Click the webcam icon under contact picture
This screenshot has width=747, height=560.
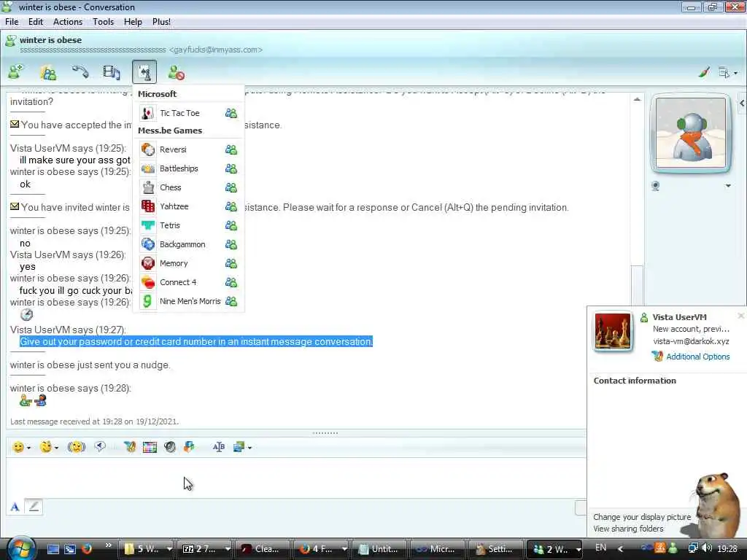(656, 186)
